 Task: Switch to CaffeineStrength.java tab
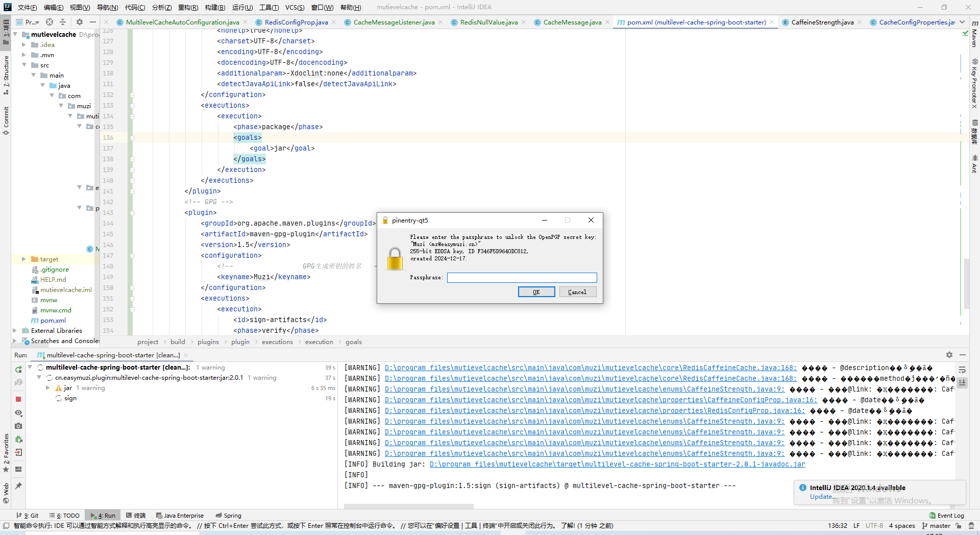click(x=822, y=22)
